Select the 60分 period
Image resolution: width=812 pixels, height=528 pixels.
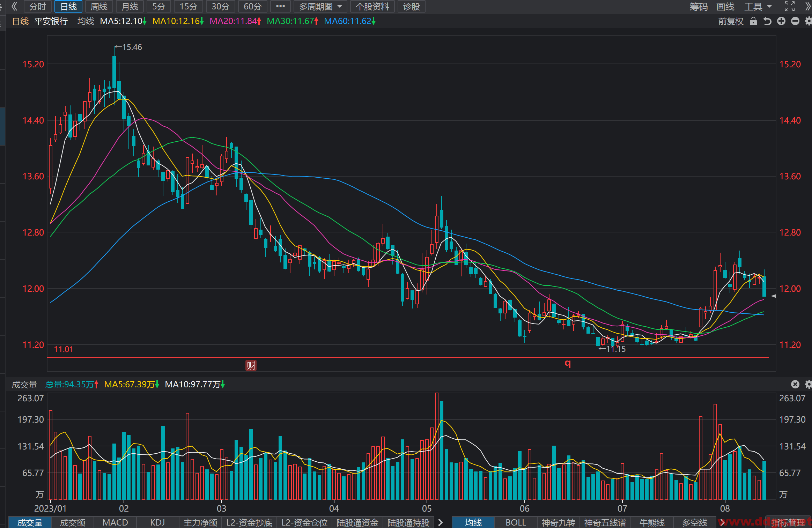[253, 6]
